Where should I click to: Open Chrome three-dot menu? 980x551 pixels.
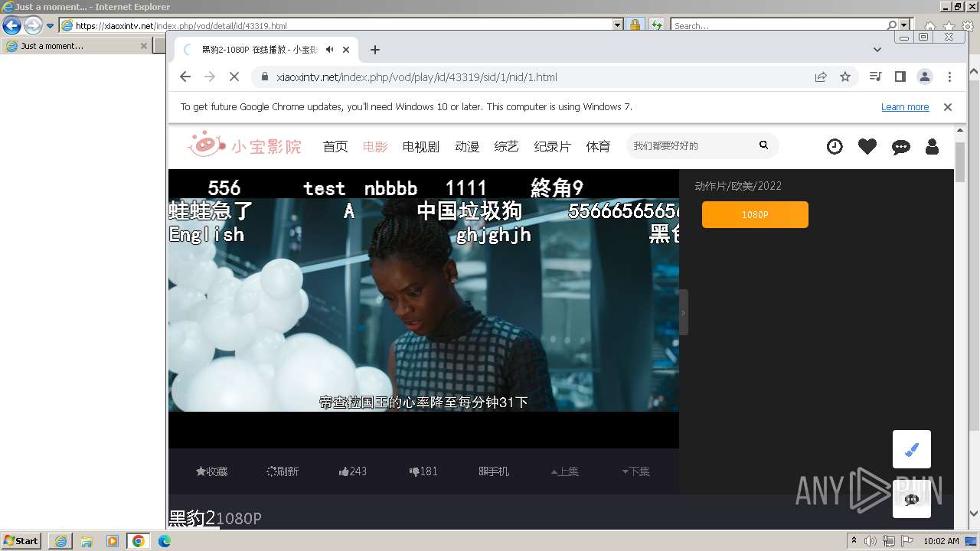coord(949,77)
